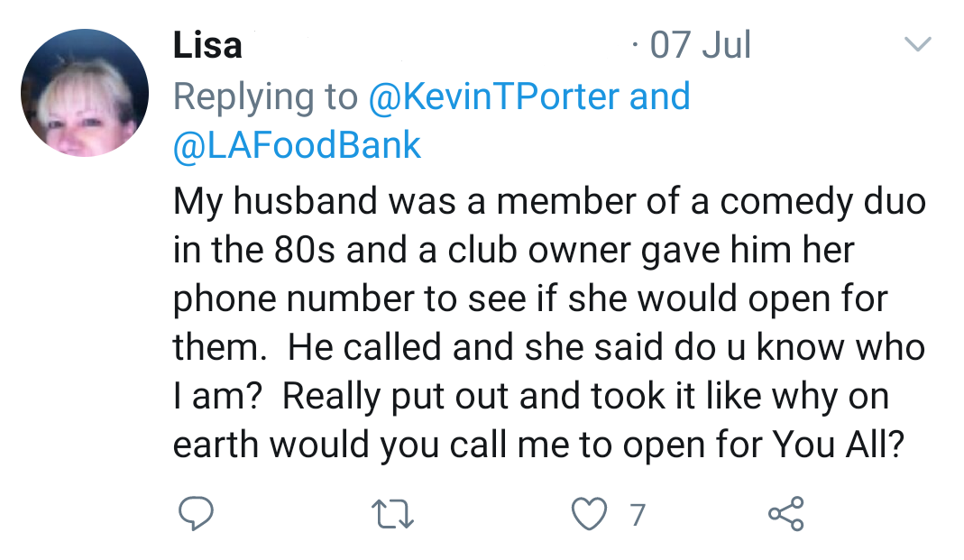This screenshot has height=560, width=964.
Task: Click the like count showing 7
Action: pos(638,515)
